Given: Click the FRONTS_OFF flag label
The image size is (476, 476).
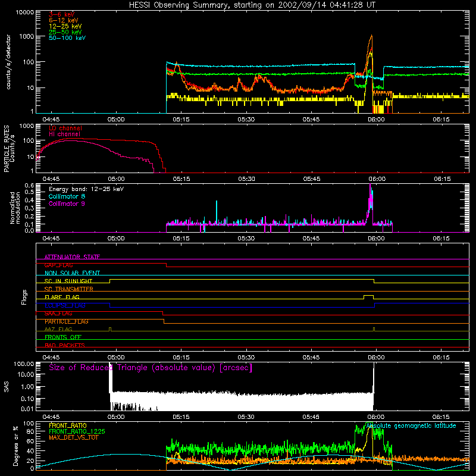Looking at the screenshot, I should click(x=63, y=337).
